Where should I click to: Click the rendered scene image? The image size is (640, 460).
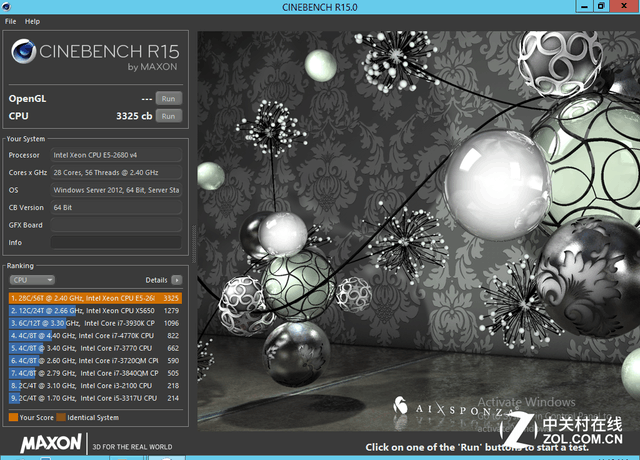tap(418, 231)
